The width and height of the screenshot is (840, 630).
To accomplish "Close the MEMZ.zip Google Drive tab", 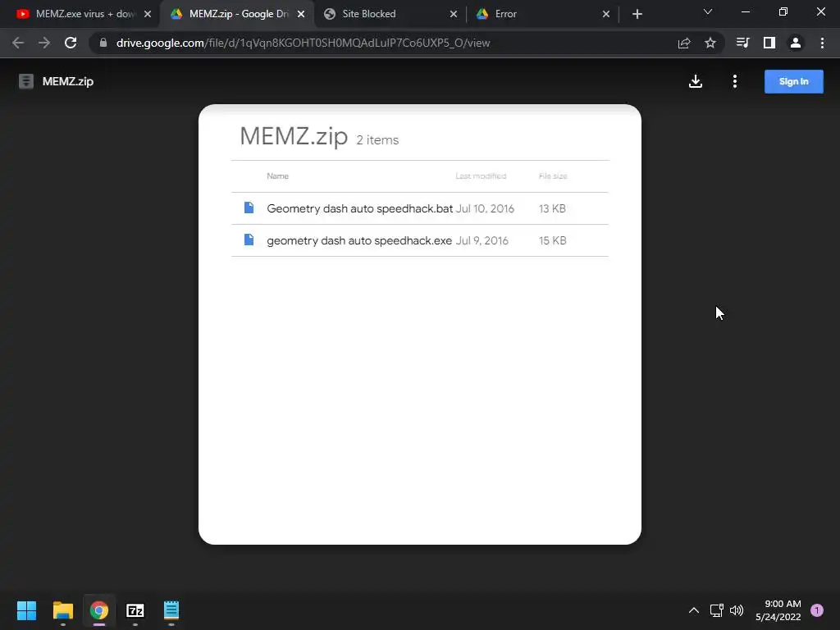I will click(x=301, y=14).
